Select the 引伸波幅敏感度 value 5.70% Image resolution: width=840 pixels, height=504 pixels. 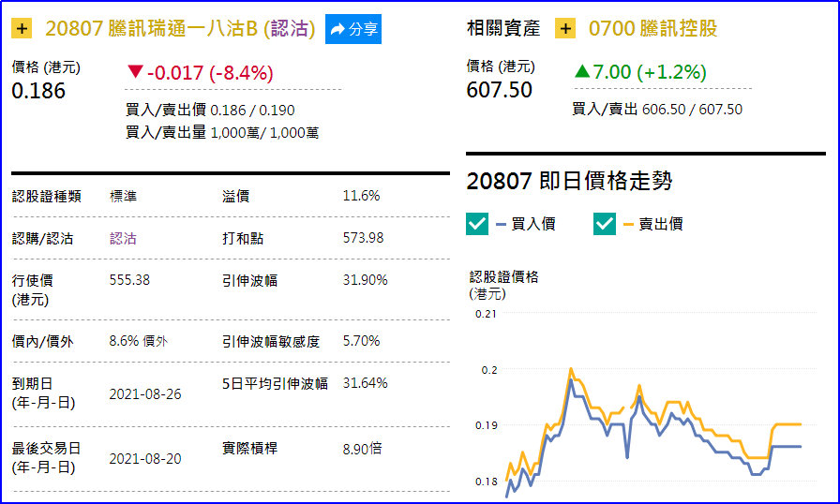[361, 341]
